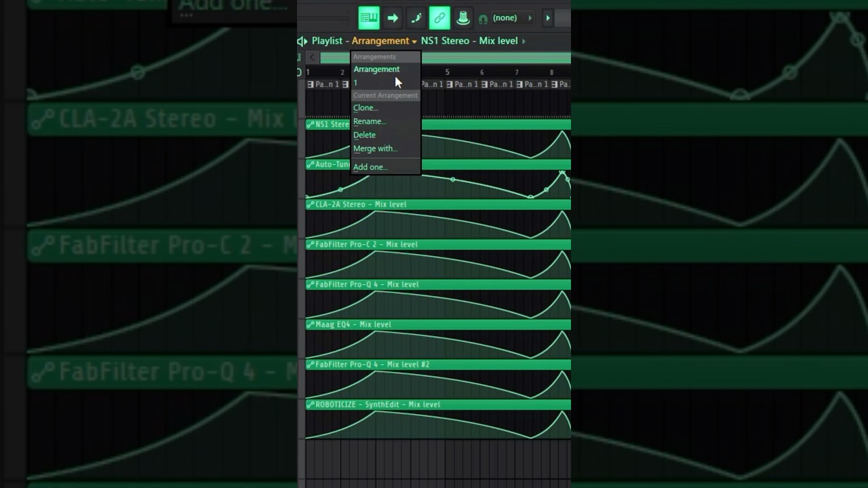868x488 pixels.
Task: Select FabFilter Pro-Q 4 - Mix level title
Action: (x=367, y=285)
